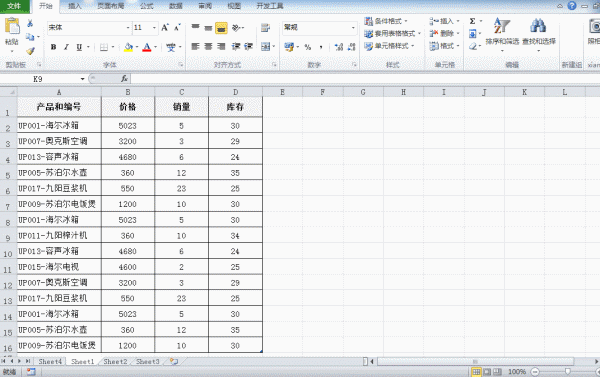Switch to the 插入 ribbon tab
The image size is (600, 377).
pyautogui.click(x=75, y=6)
